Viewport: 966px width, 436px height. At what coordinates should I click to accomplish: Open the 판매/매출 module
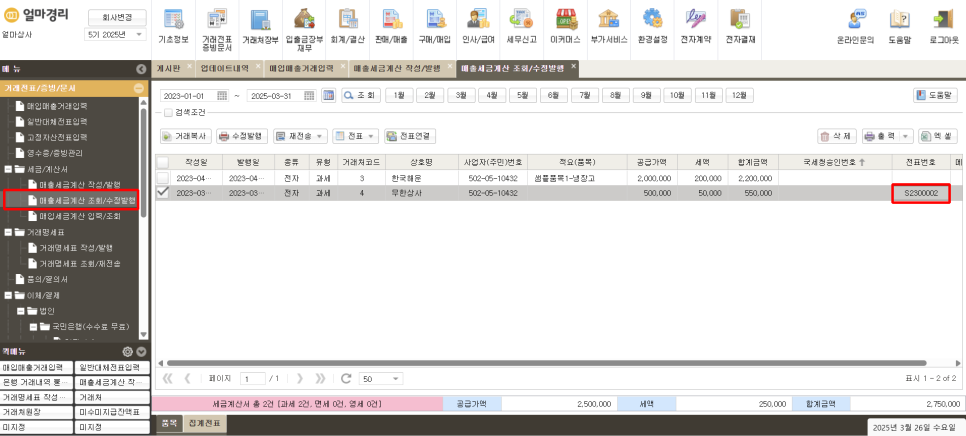(392, 26)
